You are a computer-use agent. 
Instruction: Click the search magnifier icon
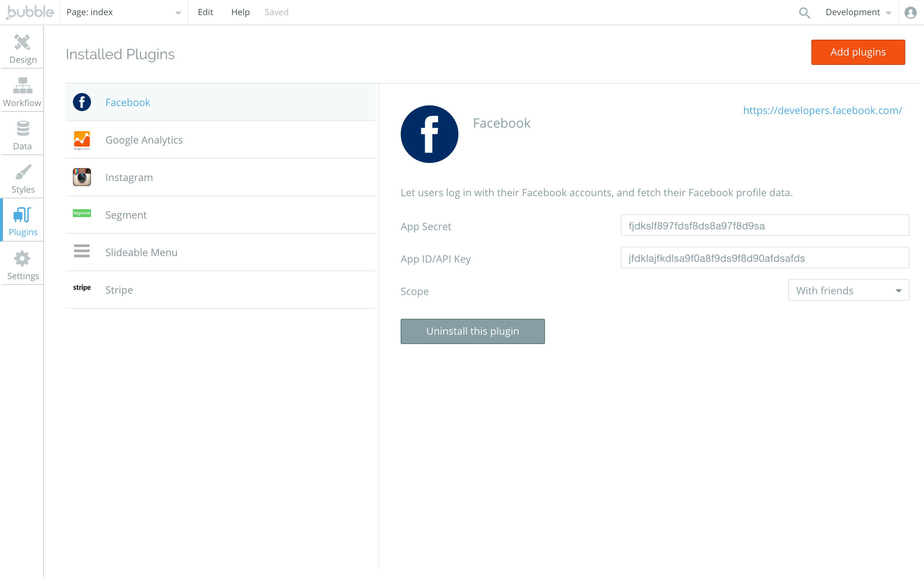pyautogui.click(x=804, y=13)
